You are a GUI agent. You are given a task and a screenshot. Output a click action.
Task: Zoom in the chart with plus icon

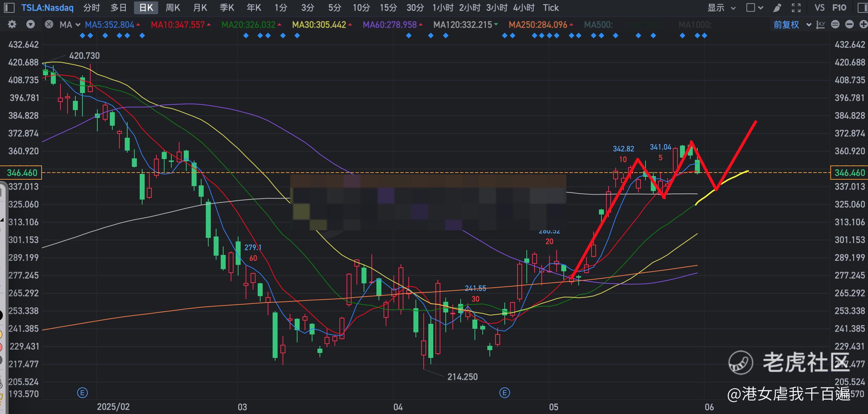pyautogui.click(x=863, y=24)
